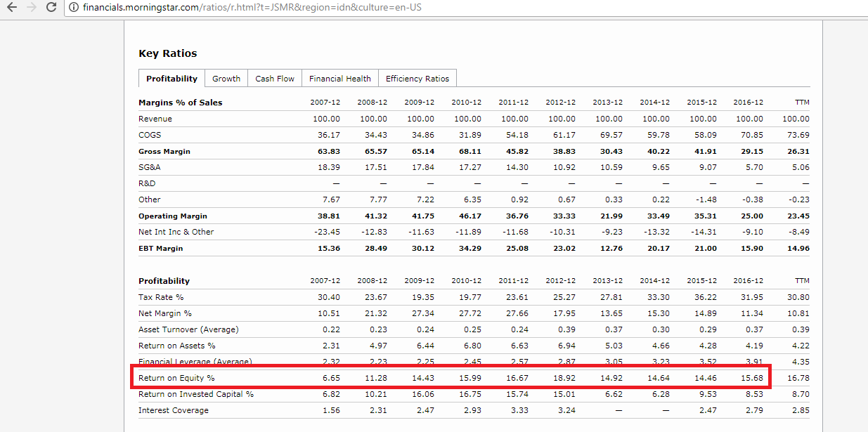Click the Morningstar URL in the address bar
This screenshot has height=432, width=868.
point(252,8)
